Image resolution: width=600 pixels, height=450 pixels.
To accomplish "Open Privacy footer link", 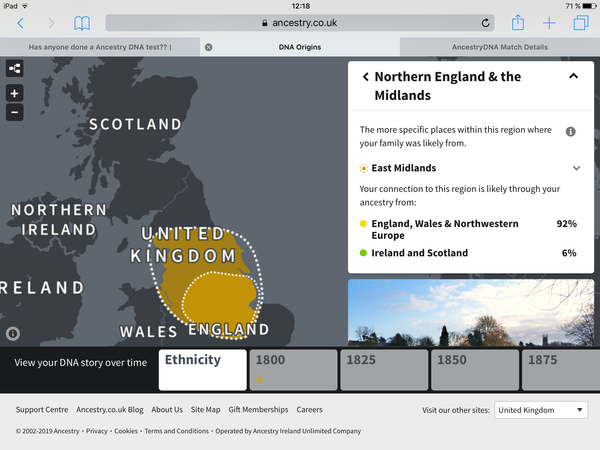I will click(x=97, y=431).
